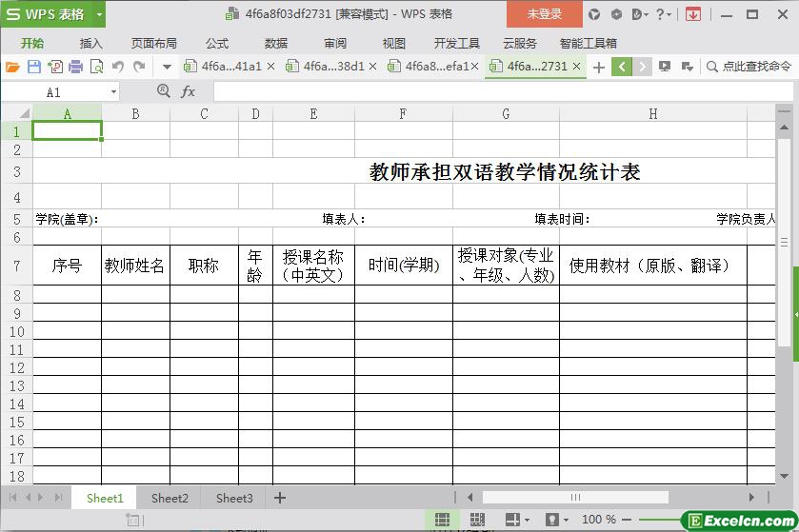Click inside the formula bar input
Screen dimensions: 799x532
[x=495, y=91]
